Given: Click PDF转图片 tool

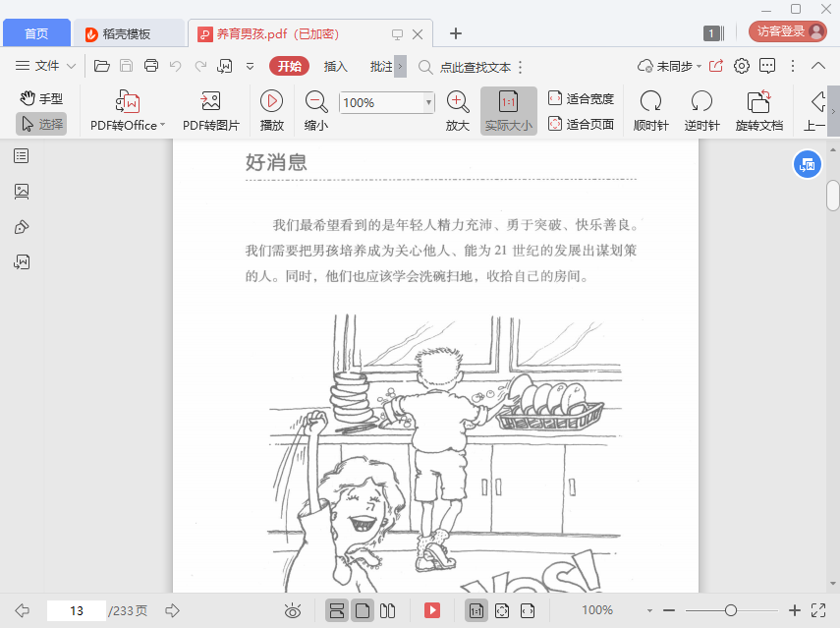Looking at the screenshot, I should tap(210, 111).
